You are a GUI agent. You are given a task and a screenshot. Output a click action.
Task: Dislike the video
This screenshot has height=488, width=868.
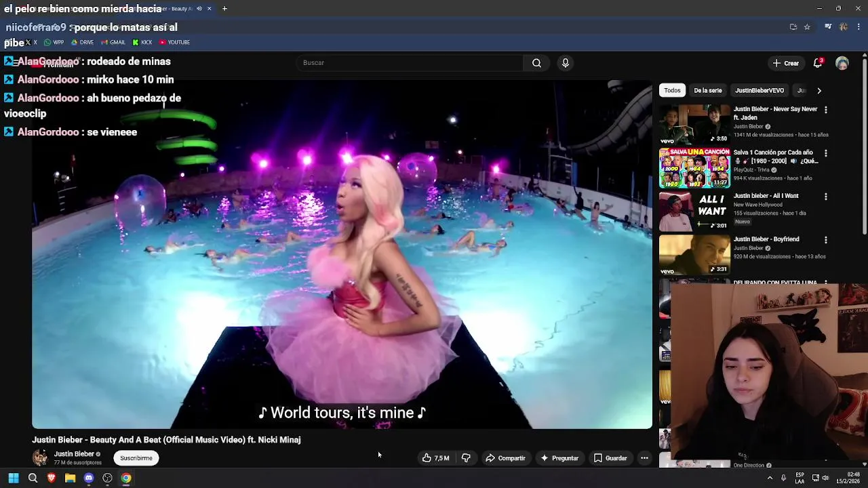(x=466, y=458)
